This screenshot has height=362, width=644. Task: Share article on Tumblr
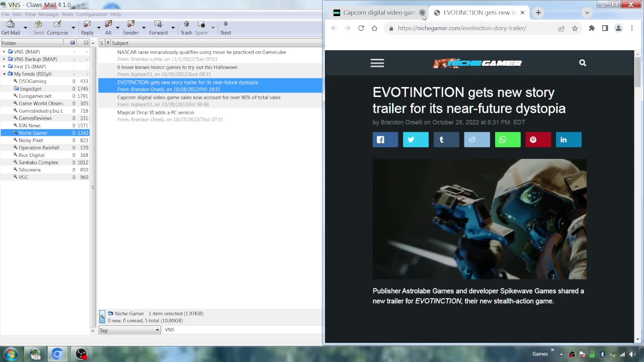point(446,140)
